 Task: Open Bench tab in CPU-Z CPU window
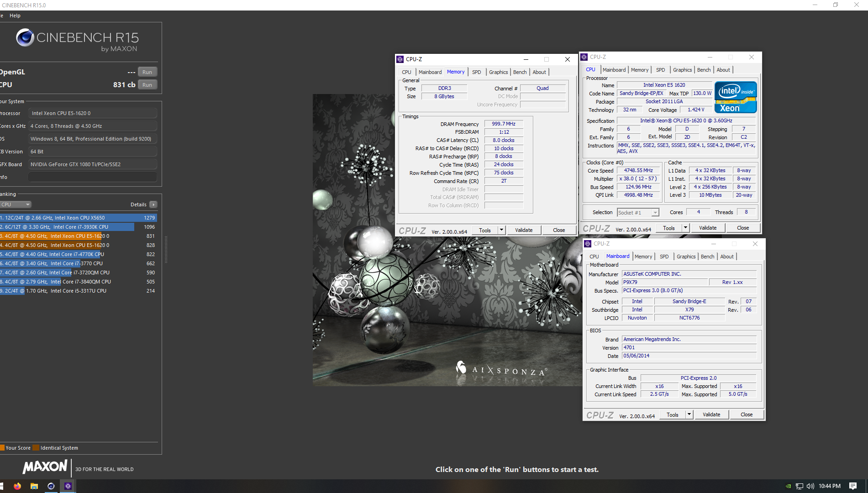(704, 70)
